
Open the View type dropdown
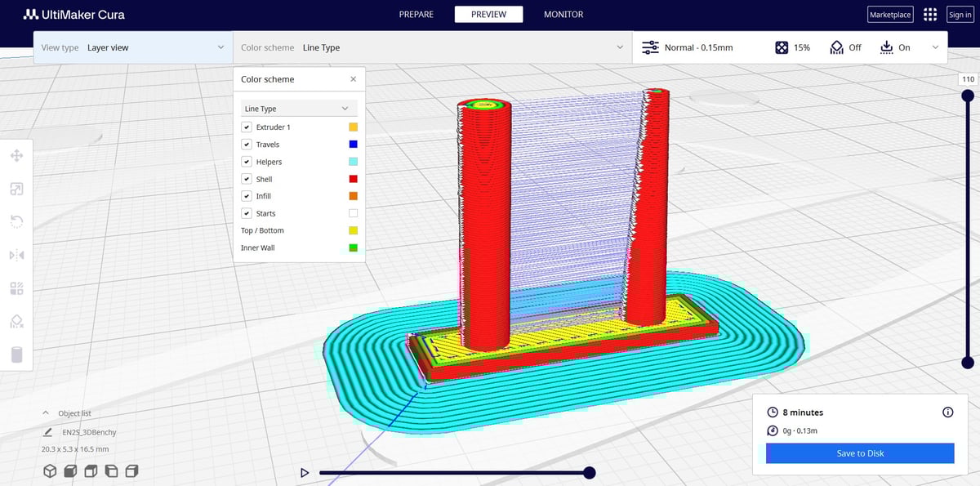[132, 47]
